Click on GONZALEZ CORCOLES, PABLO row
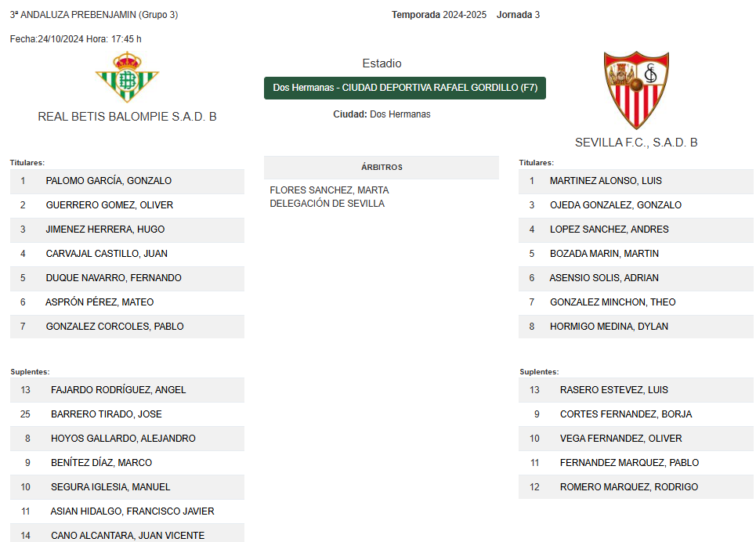The height and width of the screenshot is (542, 756). click(127, 327)
